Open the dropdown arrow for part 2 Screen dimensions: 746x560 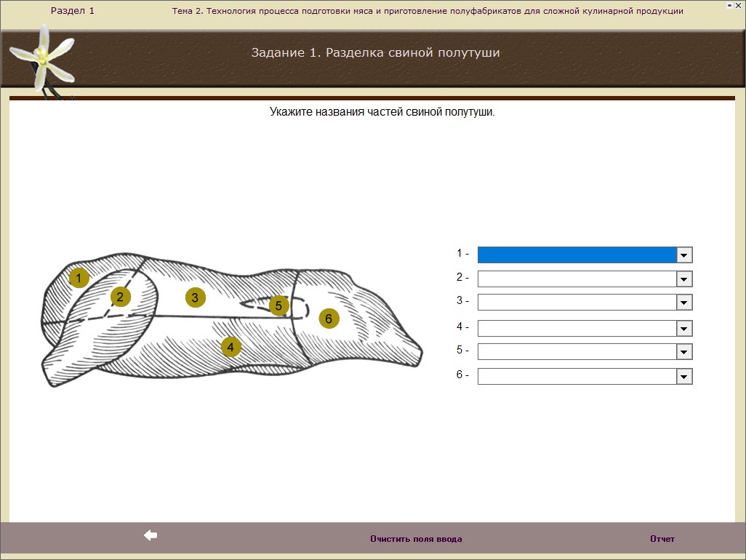(684, 279)
